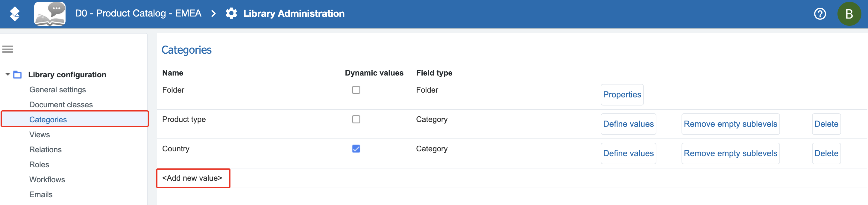Click Remove empty sublevels for Country
Image resolution: width=868 pixels, height=205 pixels.
tap(731, 153)
